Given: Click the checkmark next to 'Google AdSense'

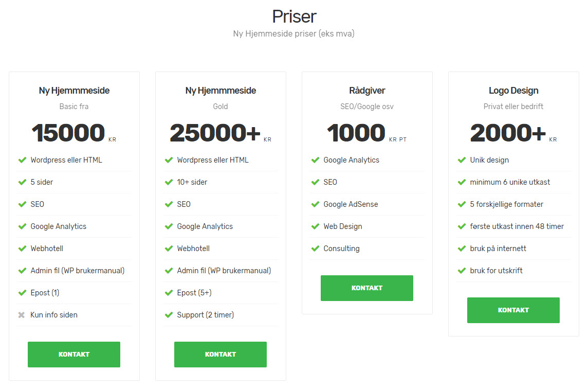Looking at the screenshot, I should [x=316, y=204].
